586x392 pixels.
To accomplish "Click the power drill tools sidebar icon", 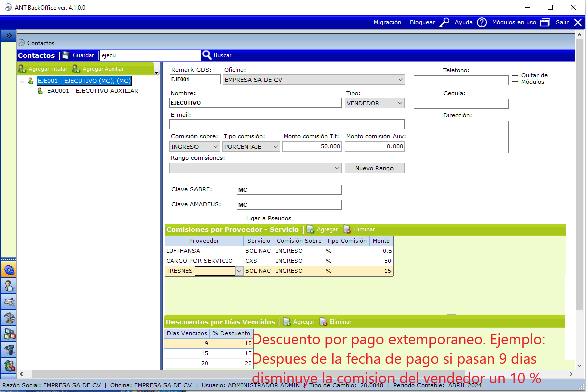I will (9, 349).
